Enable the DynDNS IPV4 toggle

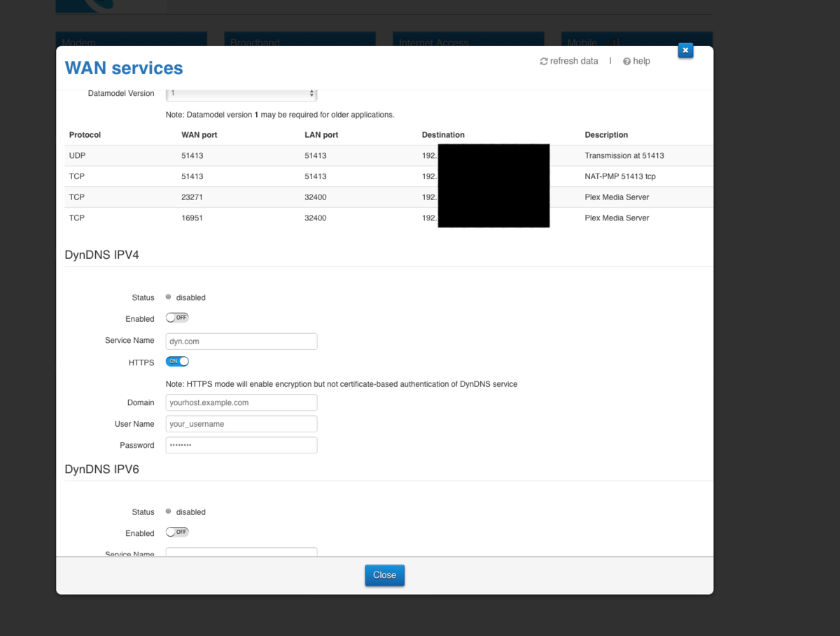177,318
